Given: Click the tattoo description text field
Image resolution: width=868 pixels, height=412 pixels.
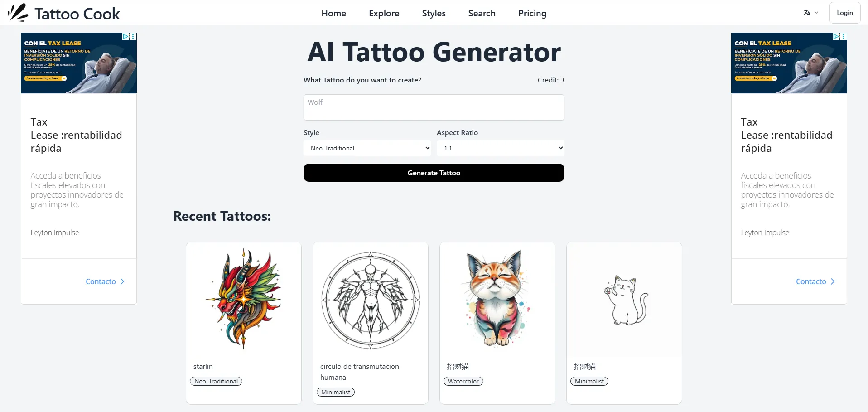Looking at the screenshot, I should (x=434, y=107).
